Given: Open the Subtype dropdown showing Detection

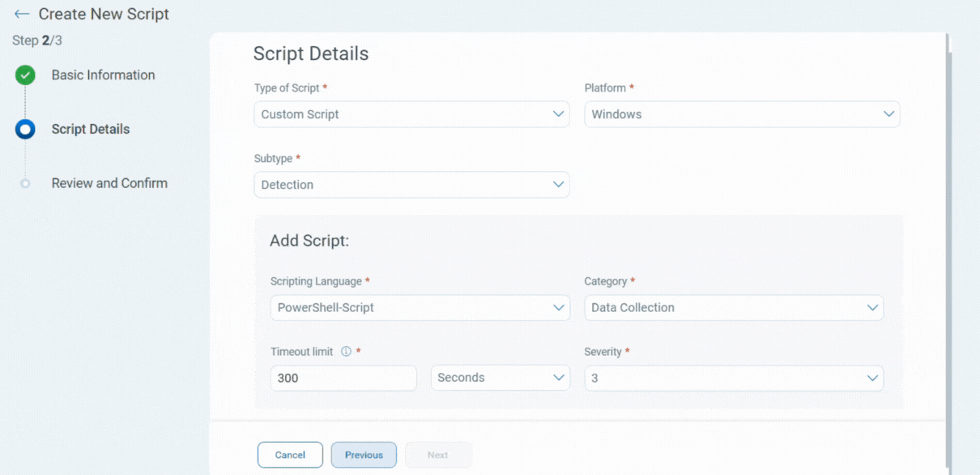Looking at the screenshot, I should click(x=411, y=185).
